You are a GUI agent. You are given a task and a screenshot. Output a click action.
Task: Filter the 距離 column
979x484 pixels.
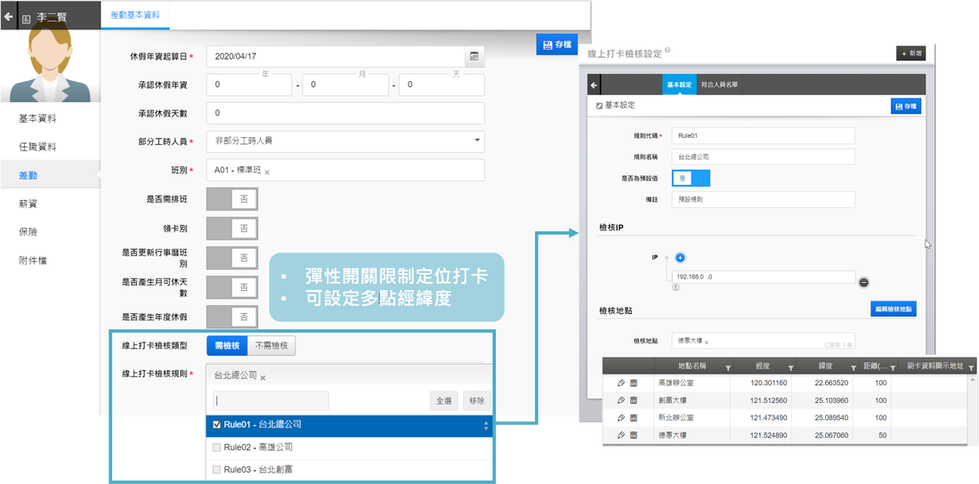tap(892, 368)
